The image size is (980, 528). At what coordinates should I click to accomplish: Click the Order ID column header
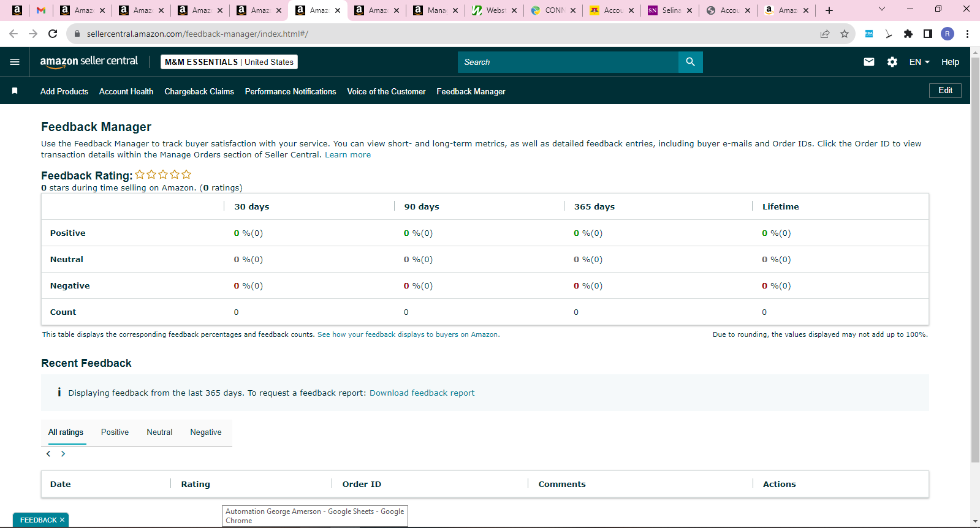pos(362,484)
